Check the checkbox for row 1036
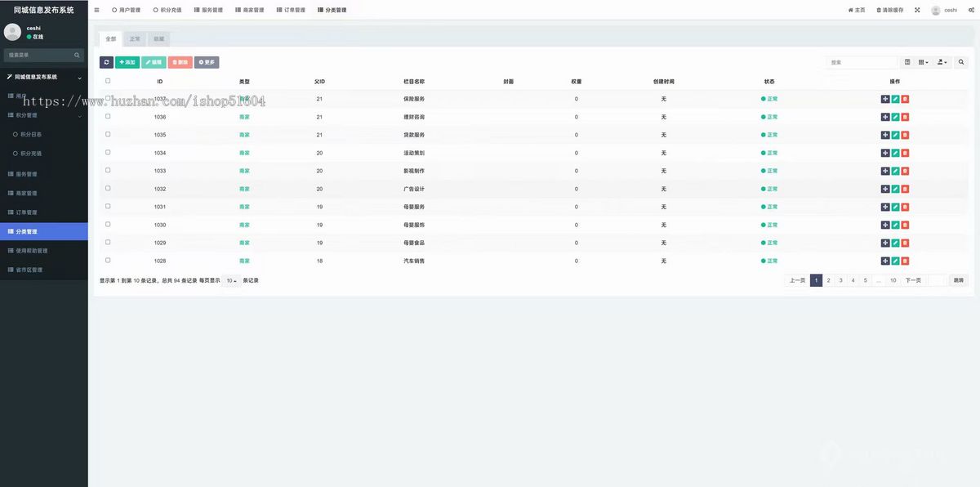Screen dimensions: 980x487 coord(108,116)
